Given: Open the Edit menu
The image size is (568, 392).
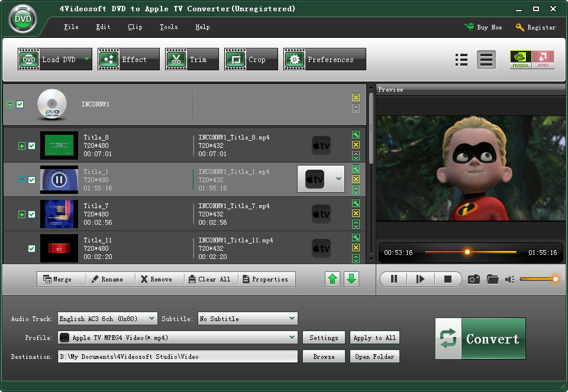Looking at the screenshot, I should (x=103, y=27).
